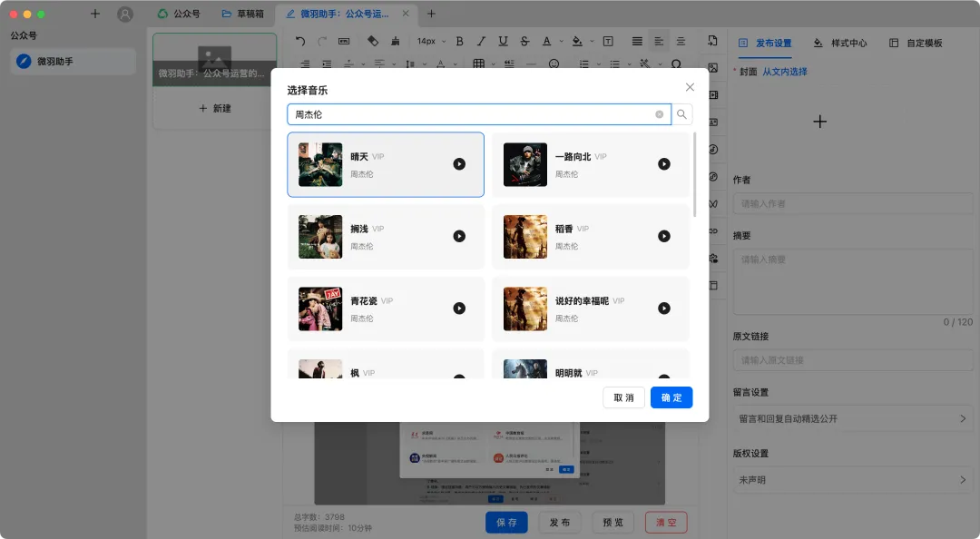Click the redo arrow icon
980x539 pixels.
pyautogui.click(x=322, y=41)
